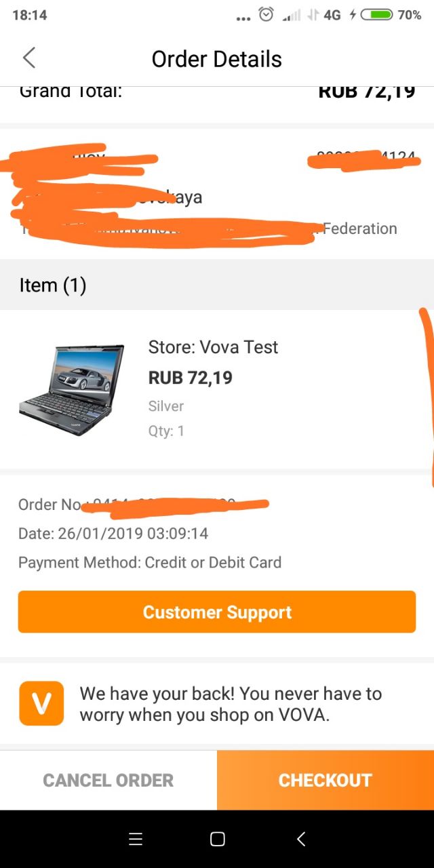Go back using the header arrow
Viewport: 434px width, 868px height.
click(29, 58)
